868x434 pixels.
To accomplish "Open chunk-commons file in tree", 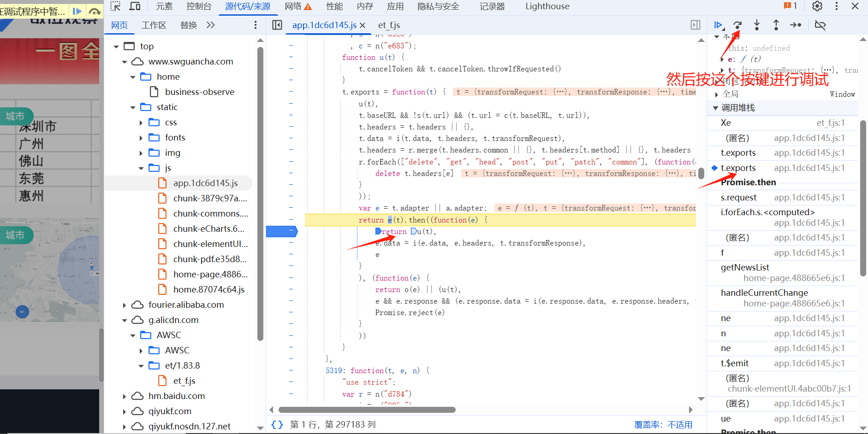I will (x=210, y=214).
